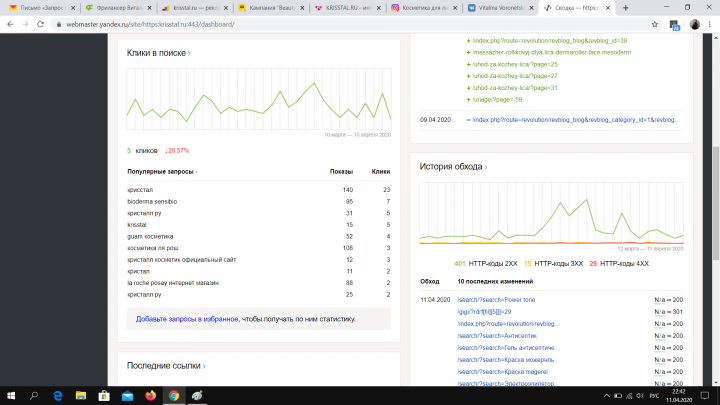Open 'Последние ссылки' section heading
720x405 pixels.
[166, 366]
